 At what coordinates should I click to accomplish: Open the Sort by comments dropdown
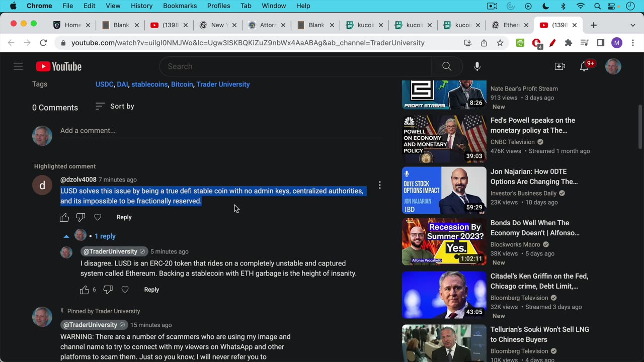point(115,106)
